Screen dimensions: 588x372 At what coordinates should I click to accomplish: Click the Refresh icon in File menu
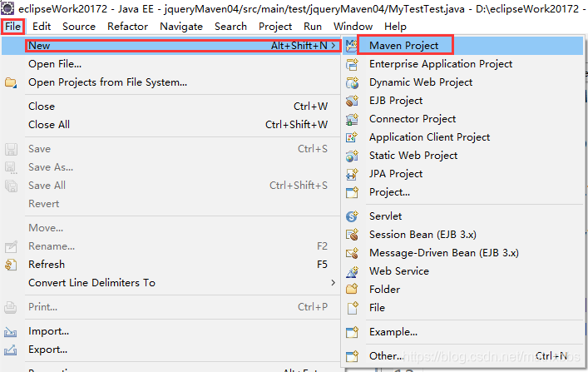11,265
